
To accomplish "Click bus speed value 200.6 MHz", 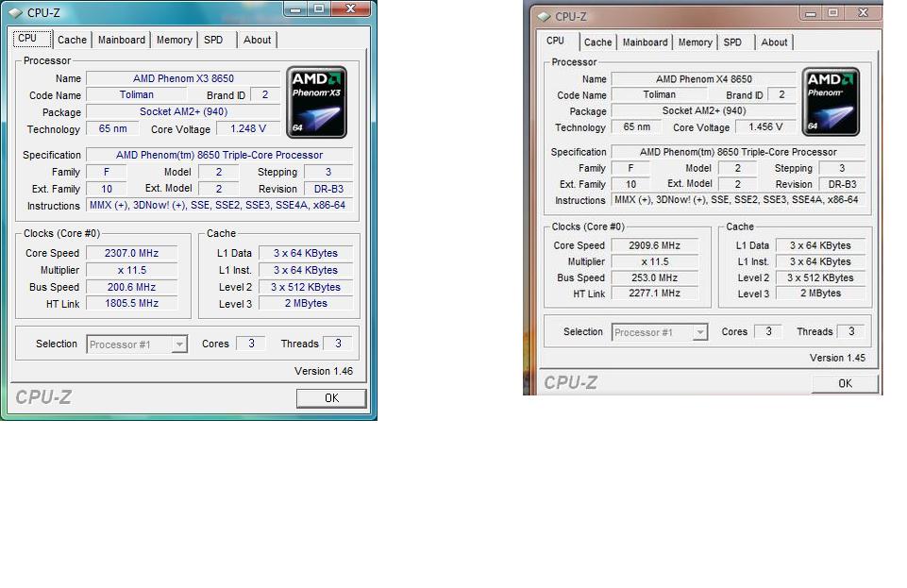I will coord(132,287).
